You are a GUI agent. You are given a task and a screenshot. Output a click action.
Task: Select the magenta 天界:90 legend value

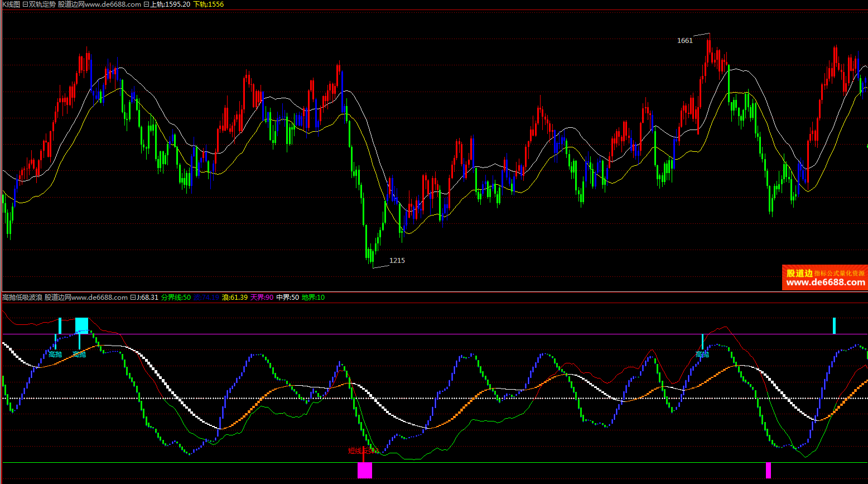point(262,298)
